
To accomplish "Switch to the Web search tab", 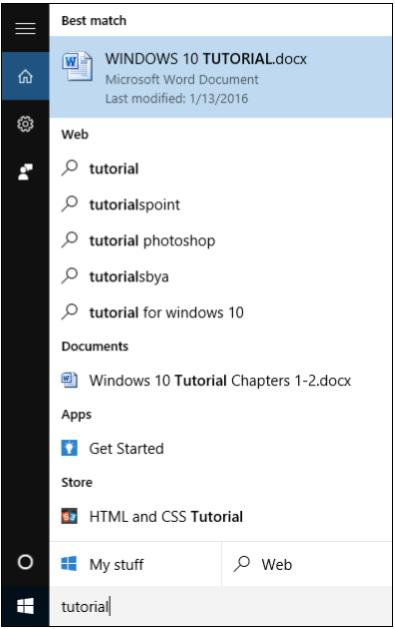I will pos(307,564).
